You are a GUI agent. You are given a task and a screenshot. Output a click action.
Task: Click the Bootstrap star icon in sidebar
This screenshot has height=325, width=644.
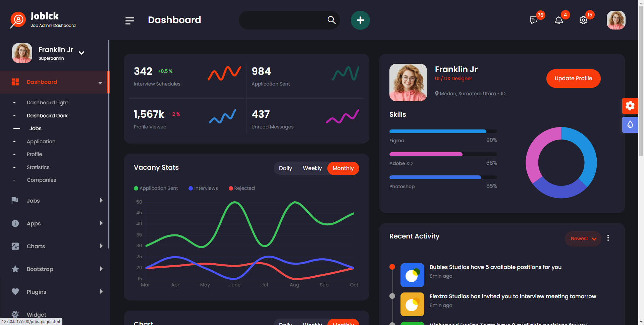15,269
